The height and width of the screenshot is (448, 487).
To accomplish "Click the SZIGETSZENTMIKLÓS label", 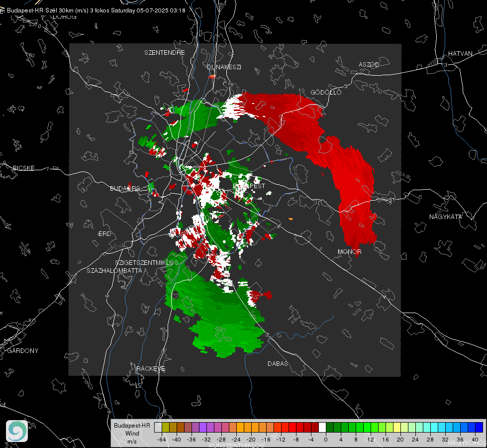I will 147,262.
